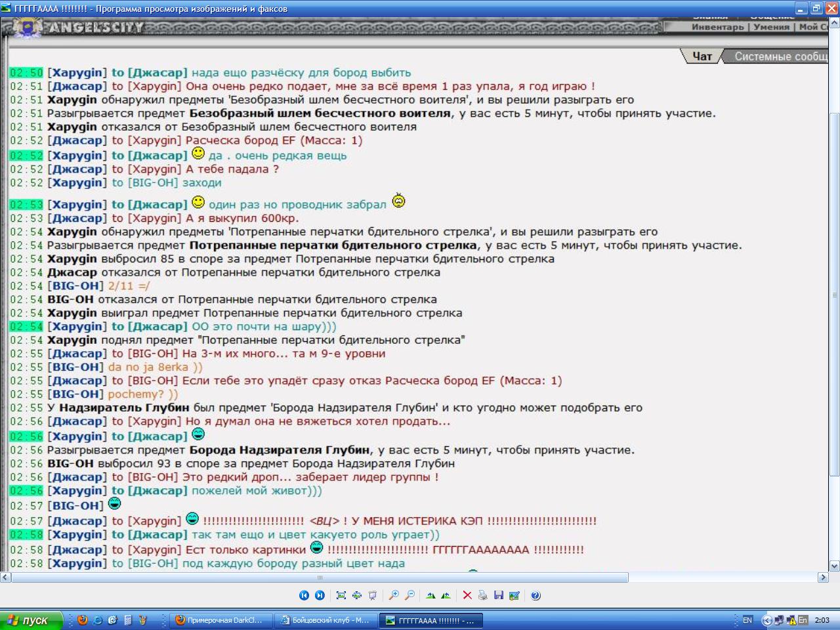Click the highlighted 02:58 timestamp
840x630 pixels.
[x=26, y=535]
